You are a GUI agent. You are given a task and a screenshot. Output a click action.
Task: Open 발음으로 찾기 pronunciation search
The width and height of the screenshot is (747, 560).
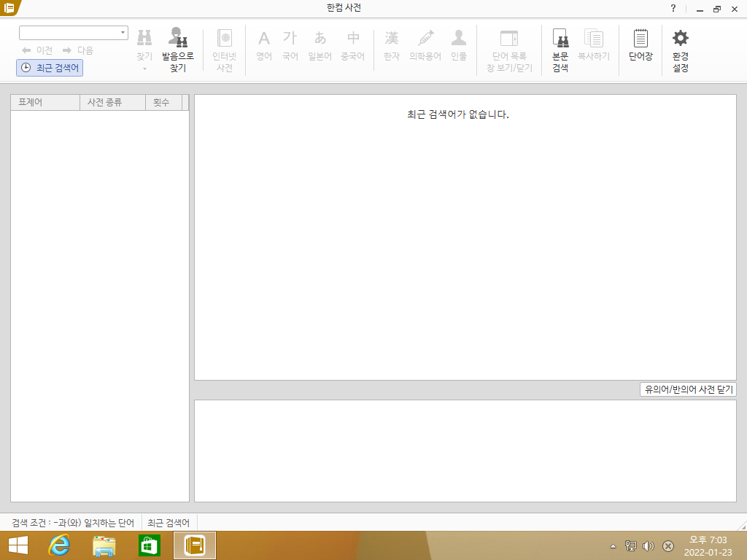[x=178, y=50]
